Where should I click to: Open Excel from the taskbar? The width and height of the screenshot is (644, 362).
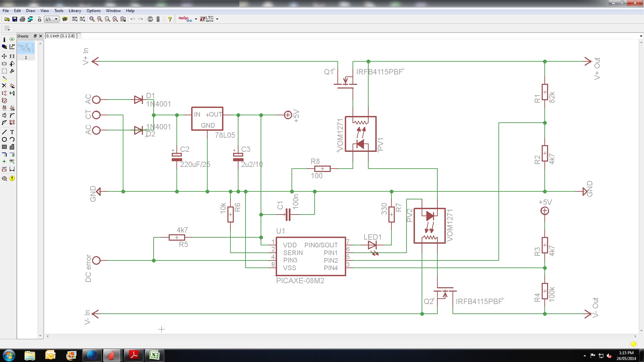[154, 355]
